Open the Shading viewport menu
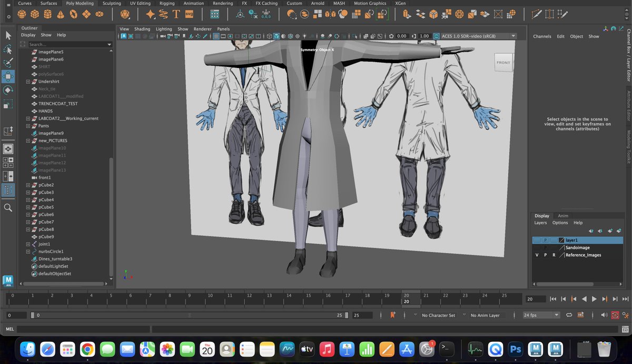 click(142, 29)
